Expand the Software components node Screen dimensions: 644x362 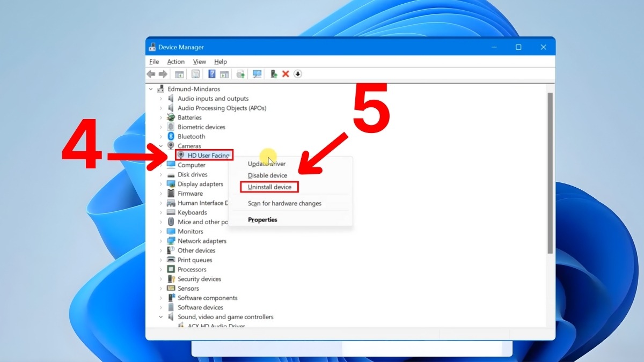pos(160,298)
